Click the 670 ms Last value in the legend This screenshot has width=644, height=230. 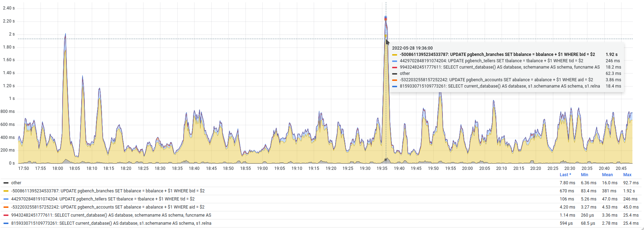pyautogui.click(x=567, y=191)
